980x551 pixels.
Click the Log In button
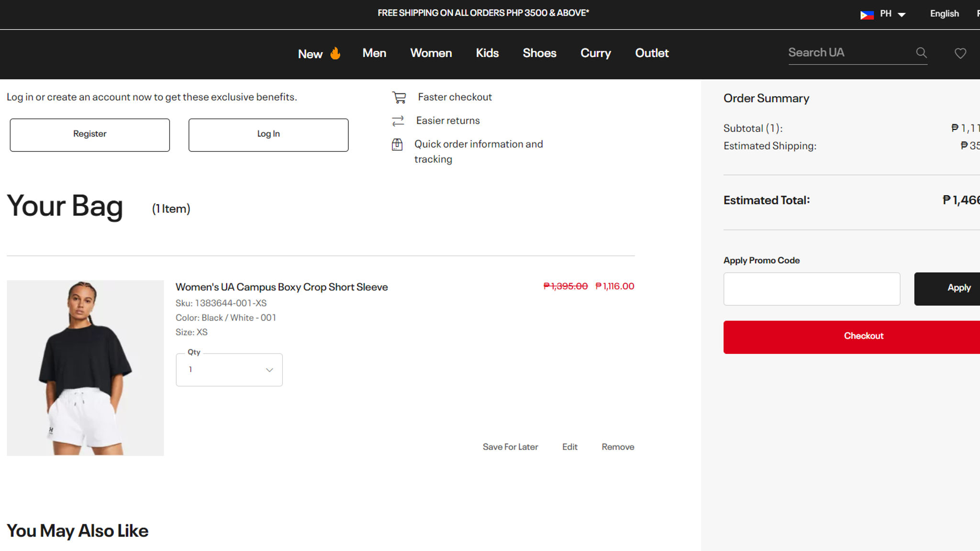(268, 135)
